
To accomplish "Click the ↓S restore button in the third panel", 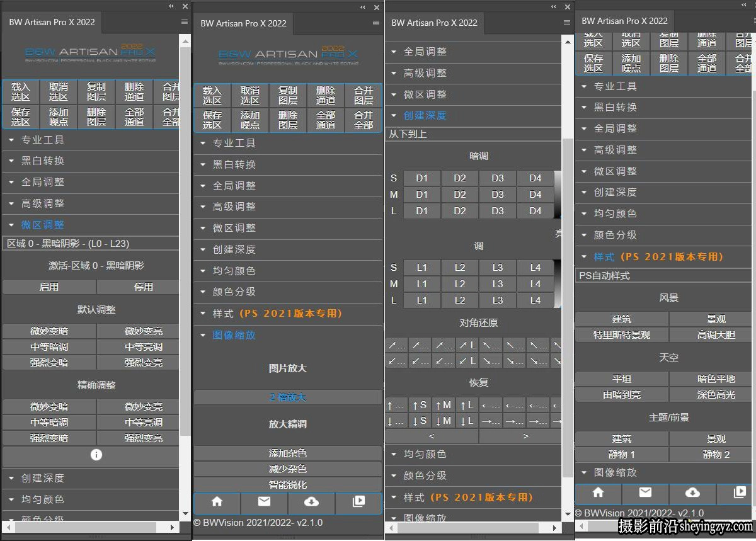I will [x=419, y=421].
